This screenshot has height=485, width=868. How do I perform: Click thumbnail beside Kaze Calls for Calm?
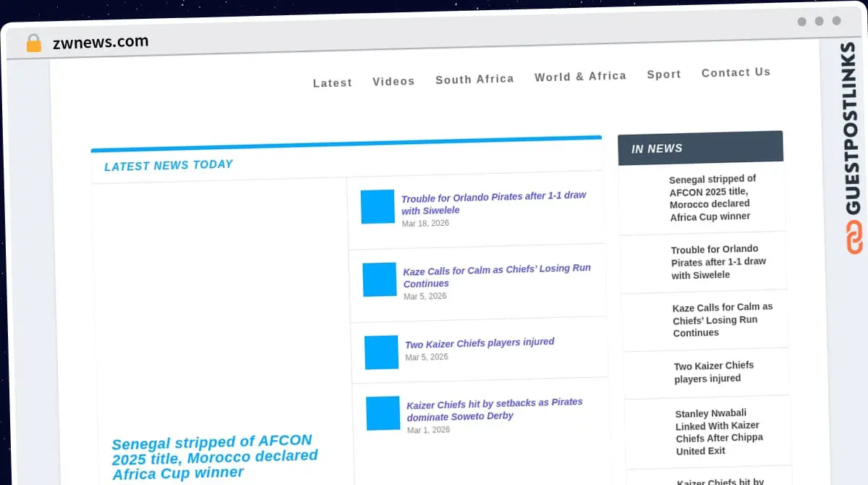tap(380, 279)
